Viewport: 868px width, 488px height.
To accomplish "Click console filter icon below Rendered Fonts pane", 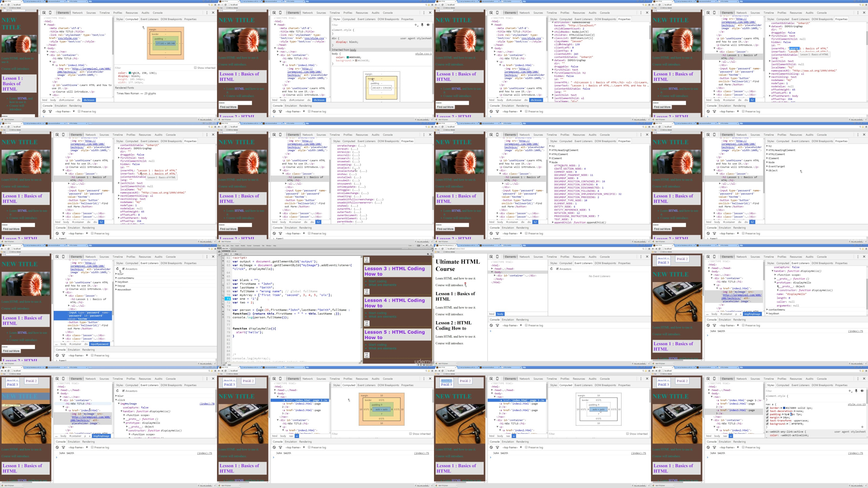I will pyautogui.click(x=50, y=111).
